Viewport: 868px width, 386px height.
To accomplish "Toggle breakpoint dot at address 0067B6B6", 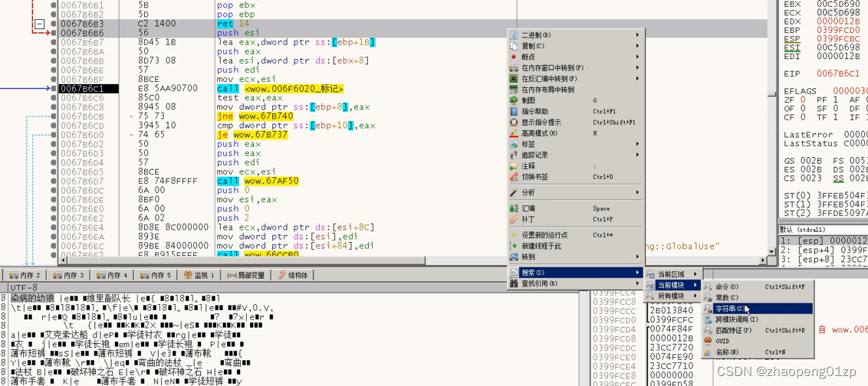I will 53,33.
